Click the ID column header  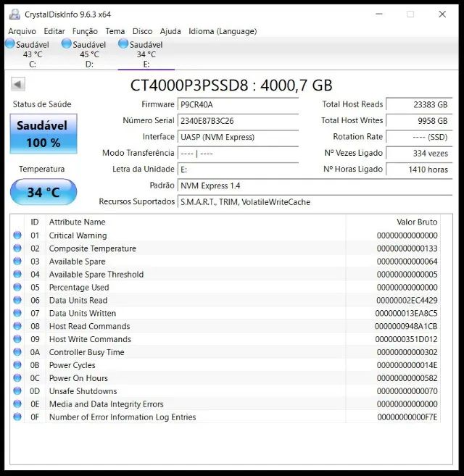point(35,222)
